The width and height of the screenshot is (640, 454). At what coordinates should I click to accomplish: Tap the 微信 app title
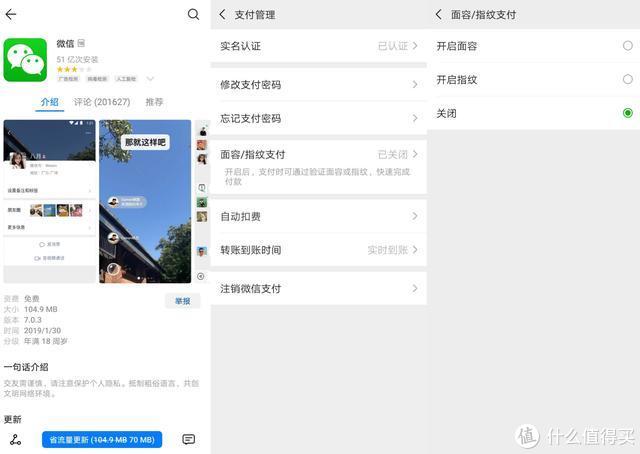[x=65, y=43]
